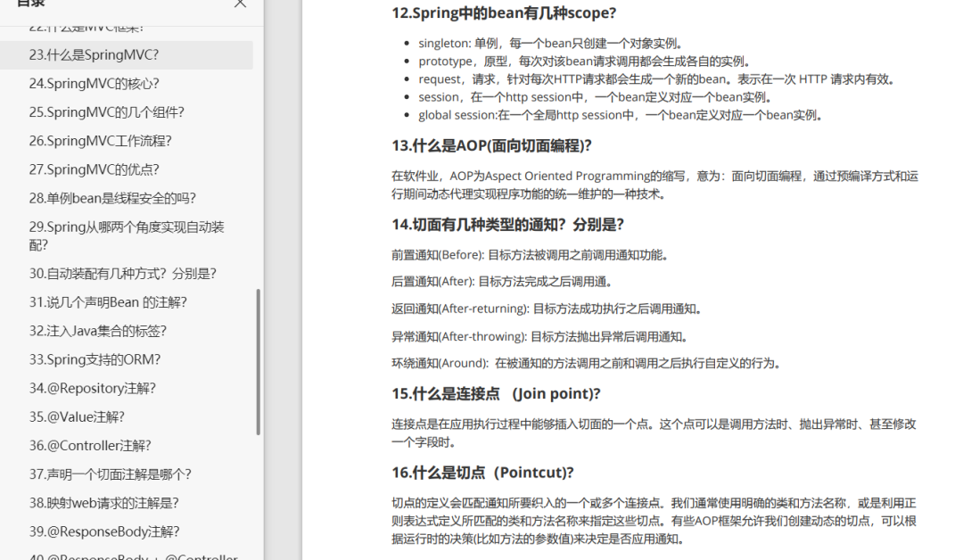Open entry 23.什么是SpringMVC?
Screen dimensions: 963x560
click(94, 54)
